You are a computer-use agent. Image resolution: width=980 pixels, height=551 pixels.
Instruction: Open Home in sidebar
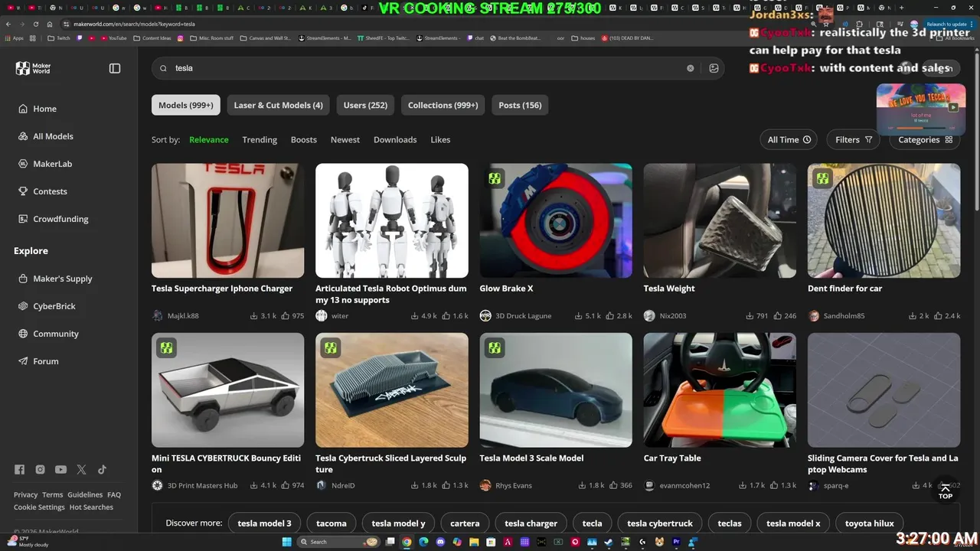pos(38,109)
